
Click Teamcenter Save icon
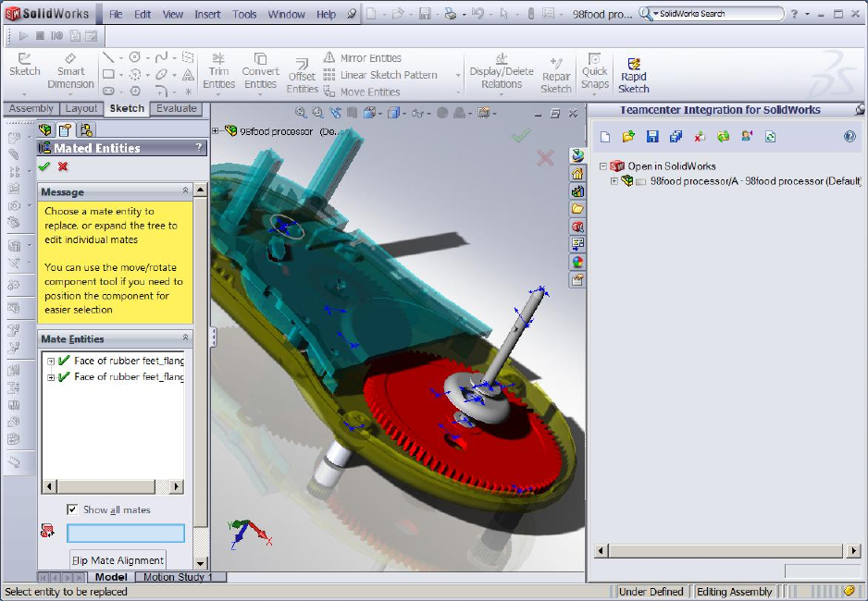click(x=652, y=137)
